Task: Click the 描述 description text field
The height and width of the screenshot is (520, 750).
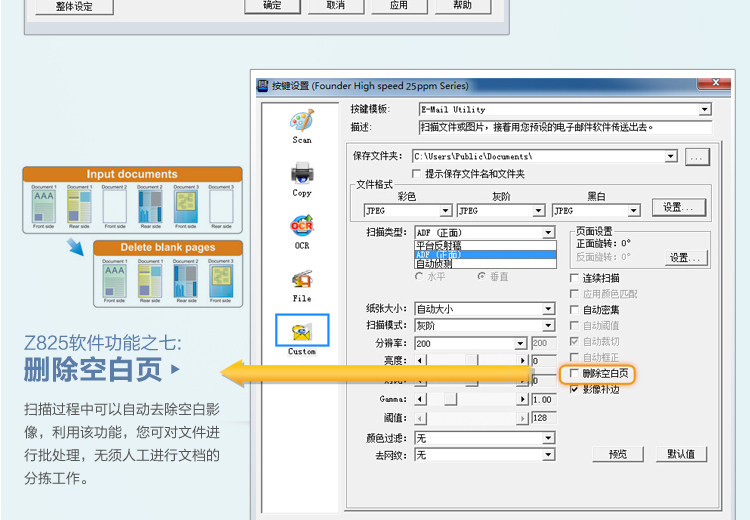Action: [565, 127]
